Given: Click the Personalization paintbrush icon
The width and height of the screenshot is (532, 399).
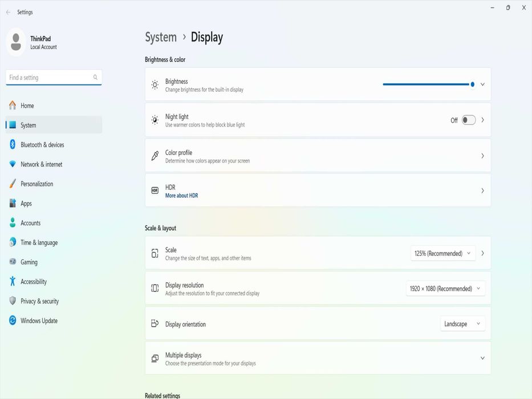Looking at the screenshot, I should coord(13,184).
